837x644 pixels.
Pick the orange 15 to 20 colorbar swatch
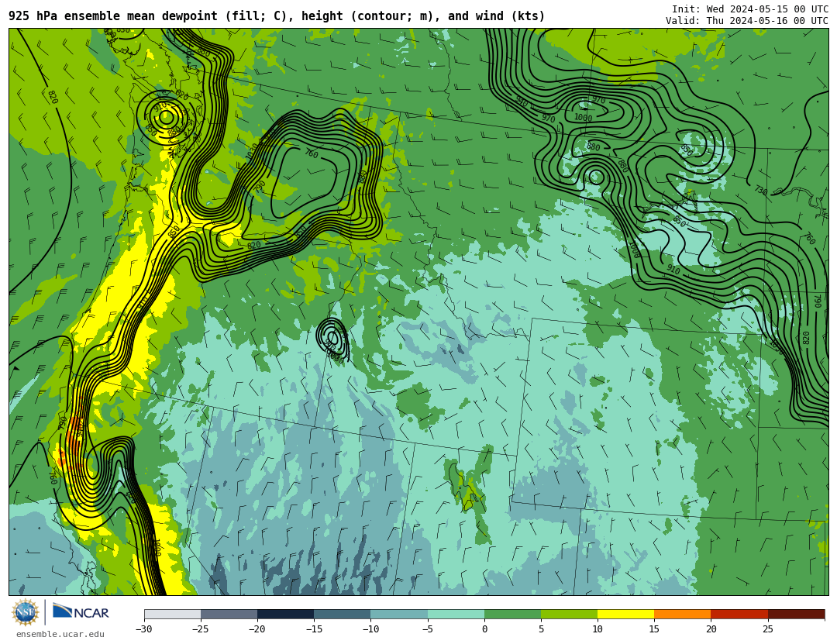pyautogui.click(x=683, y=615)
